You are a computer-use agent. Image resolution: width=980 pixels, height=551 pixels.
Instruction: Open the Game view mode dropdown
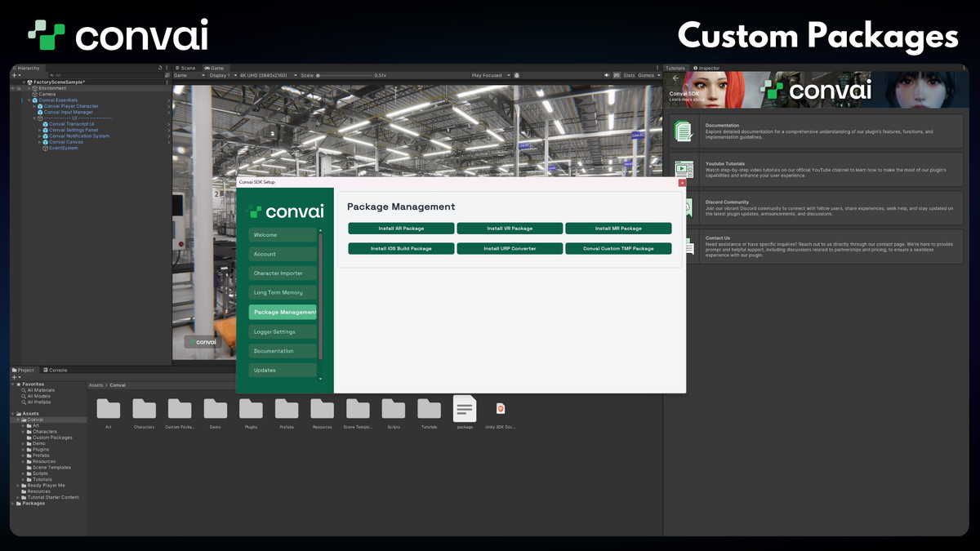click(x=190, y=75)
